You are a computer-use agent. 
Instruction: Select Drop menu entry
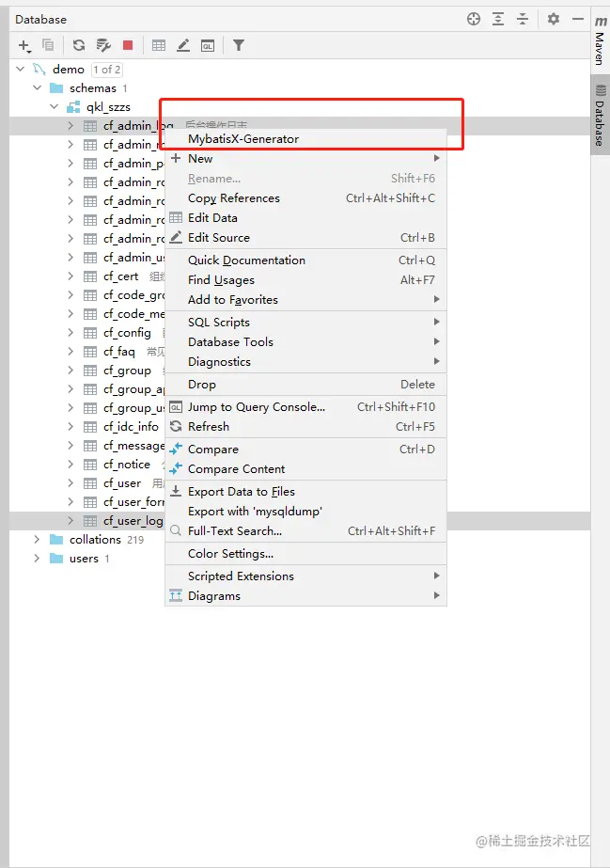pyautogui.click(x=305, y=385)
